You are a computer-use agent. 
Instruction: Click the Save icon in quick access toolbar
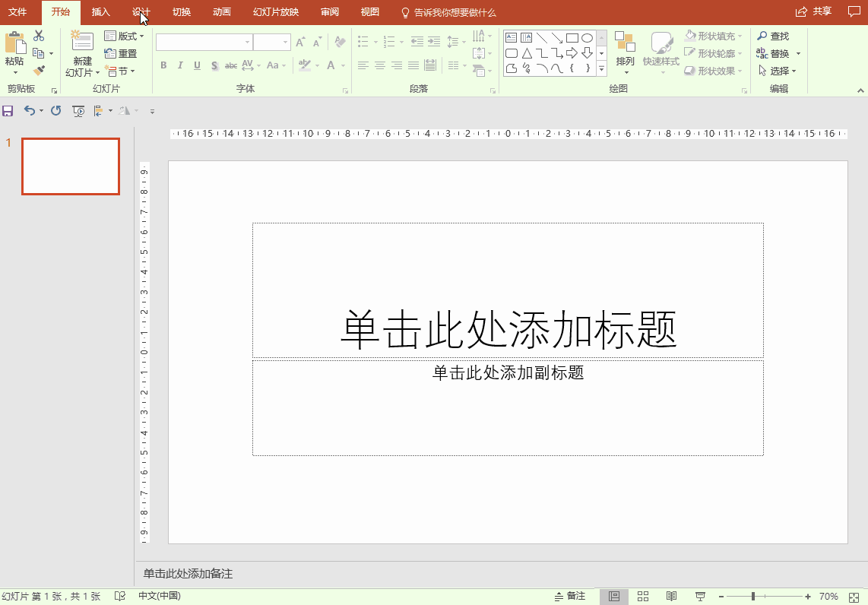pyautogui.click(x=8, y=111)
